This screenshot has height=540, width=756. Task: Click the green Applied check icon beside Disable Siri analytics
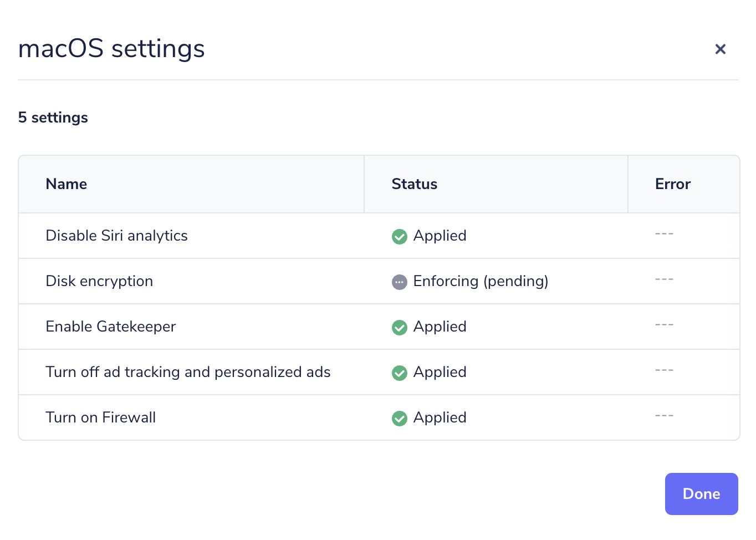point(400,236)
